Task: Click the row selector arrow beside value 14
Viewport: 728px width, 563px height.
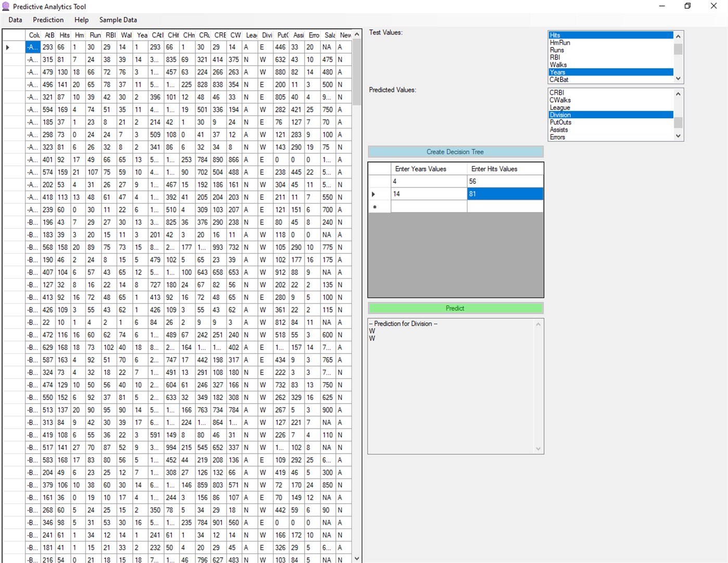Action: click(x=374, y=193)
